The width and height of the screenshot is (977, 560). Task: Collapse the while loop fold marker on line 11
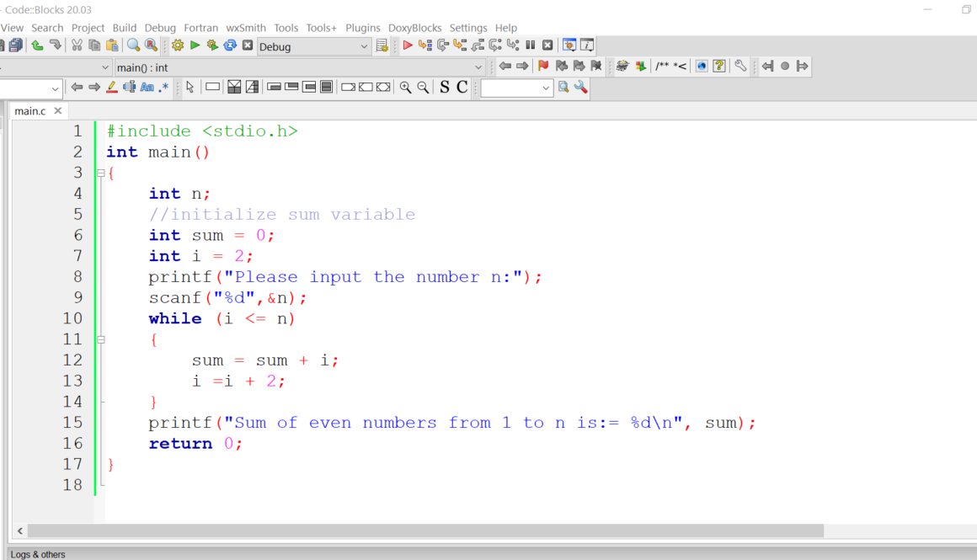(x=100, y=339)
